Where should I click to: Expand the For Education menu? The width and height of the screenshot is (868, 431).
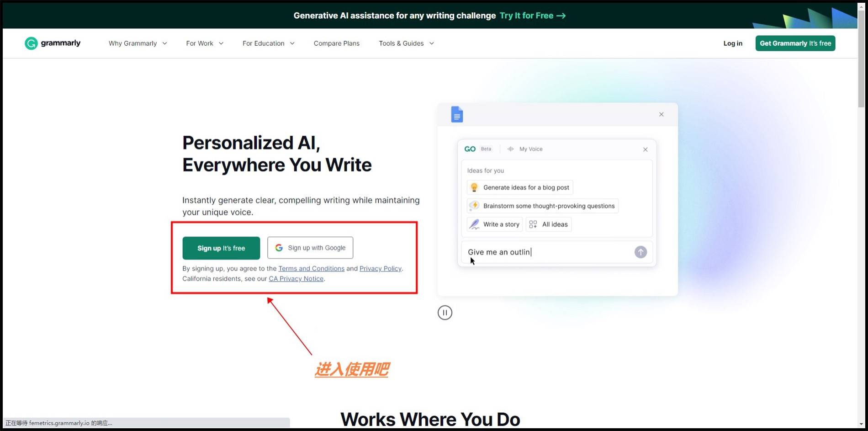point(268,43)
